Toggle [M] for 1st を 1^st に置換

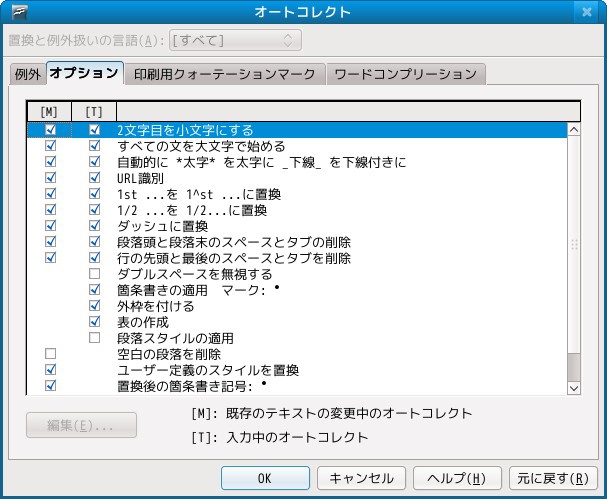click(51, 194)
